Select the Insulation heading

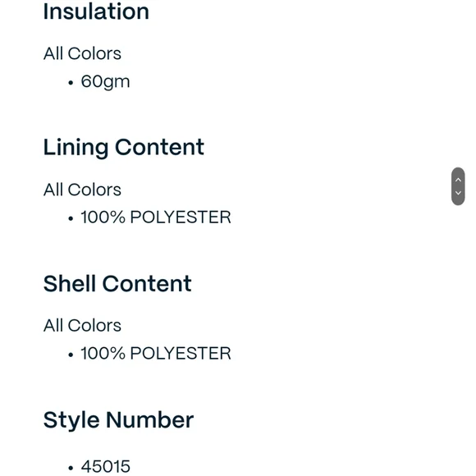96,11
